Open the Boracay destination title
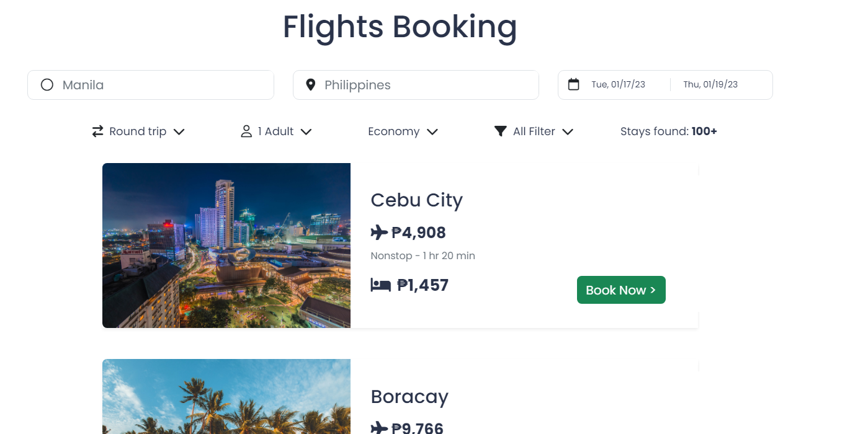 (x=409, y=397)
